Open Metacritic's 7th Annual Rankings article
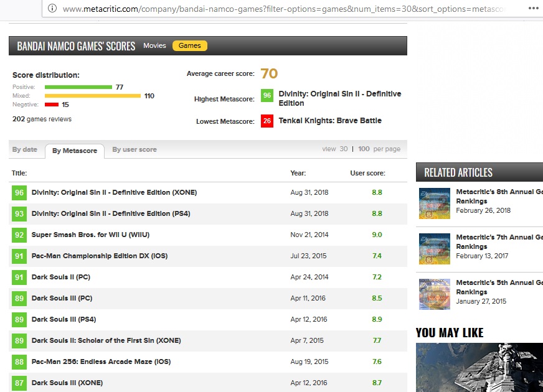This screenshot has height=392, width=543. point(499,241)
